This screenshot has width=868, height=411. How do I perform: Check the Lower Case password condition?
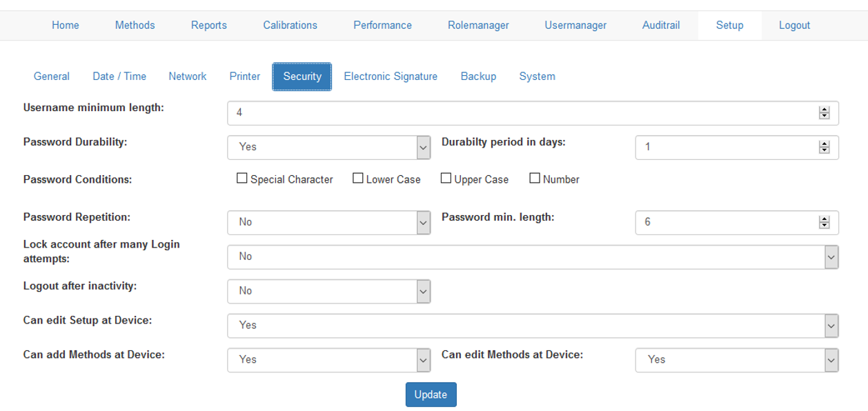pos(357,179)
